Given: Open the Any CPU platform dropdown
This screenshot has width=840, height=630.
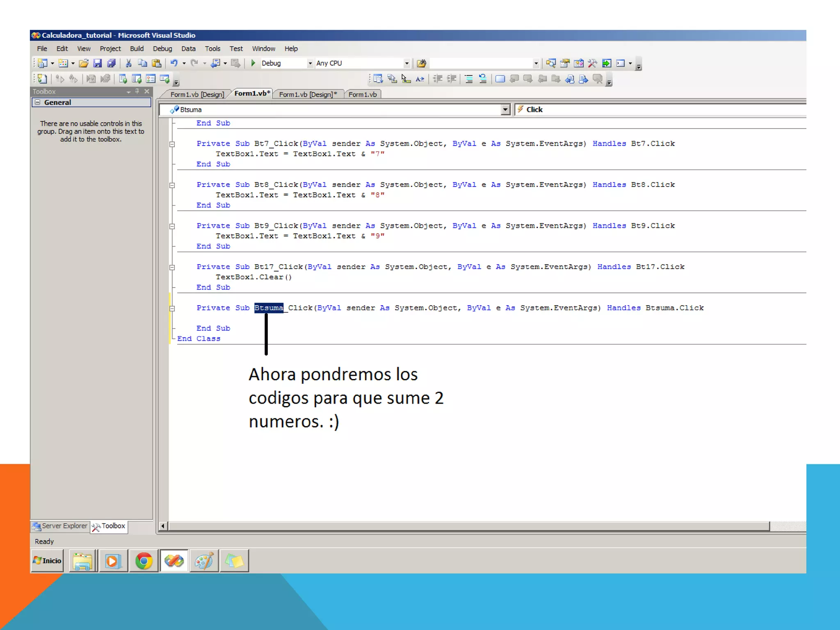Looking at the screenshot, I should point(406,63).
